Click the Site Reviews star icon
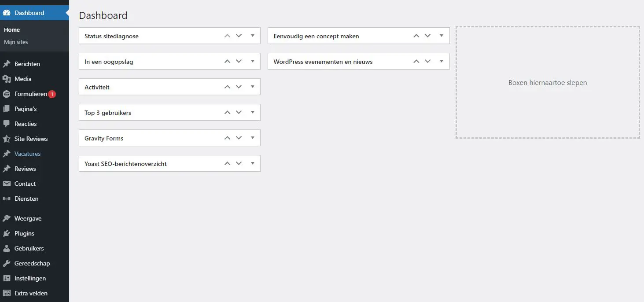This screenshot has width=644, height=302. (x=7, y=139)
